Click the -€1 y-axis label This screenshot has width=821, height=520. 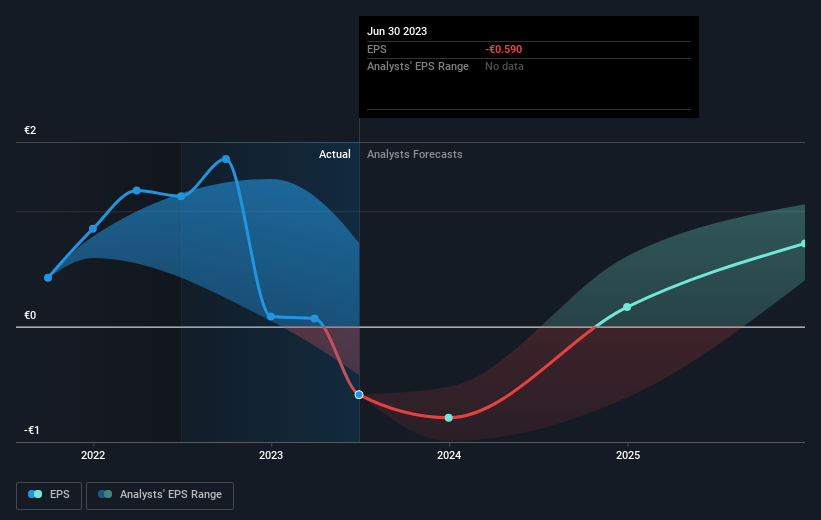click(31, 430)
